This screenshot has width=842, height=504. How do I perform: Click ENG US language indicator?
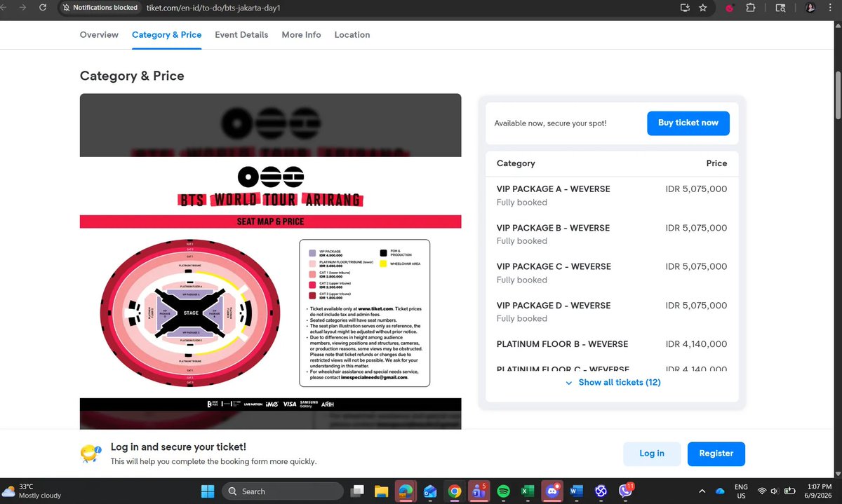[x=740, y=491]
